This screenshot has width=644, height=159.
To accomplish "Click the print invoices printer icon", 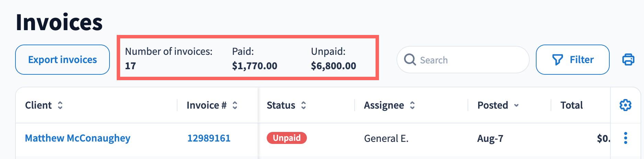I will coord(628,60).
